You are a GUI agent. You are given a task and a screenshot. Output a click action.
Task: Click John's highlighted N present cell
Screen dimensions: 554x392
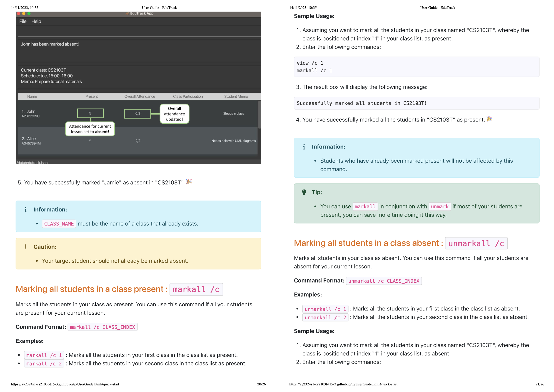coord(90,113)
